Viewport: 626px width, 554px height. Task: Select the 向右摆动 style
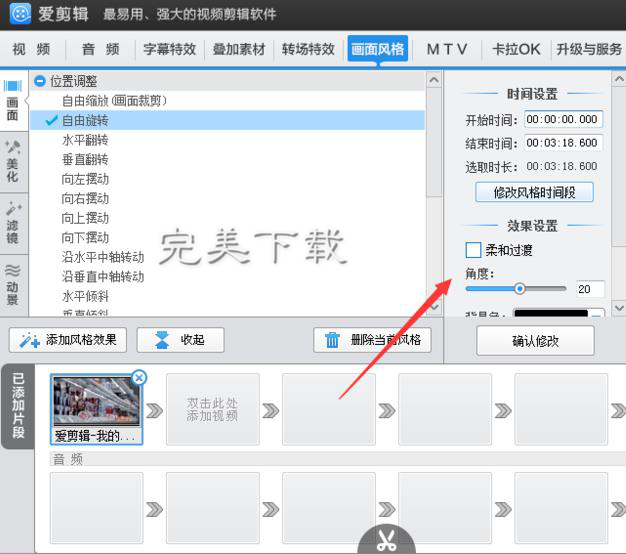227,198
